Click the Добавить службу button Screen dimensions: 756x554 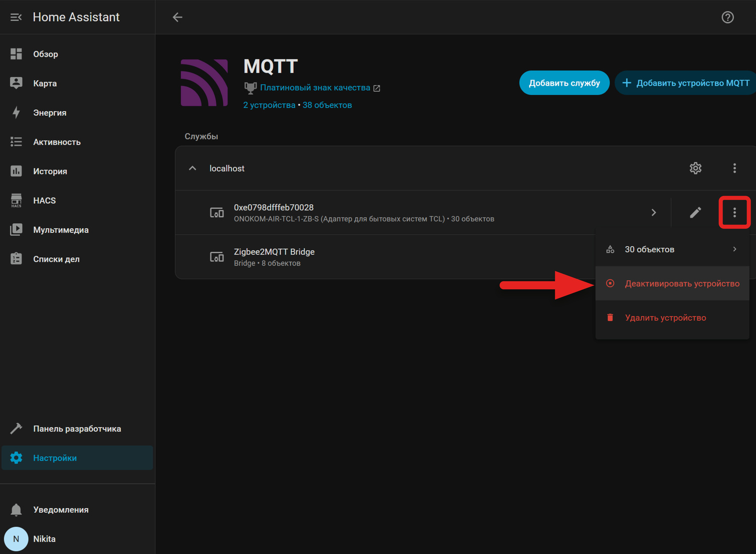coord(564,83)
